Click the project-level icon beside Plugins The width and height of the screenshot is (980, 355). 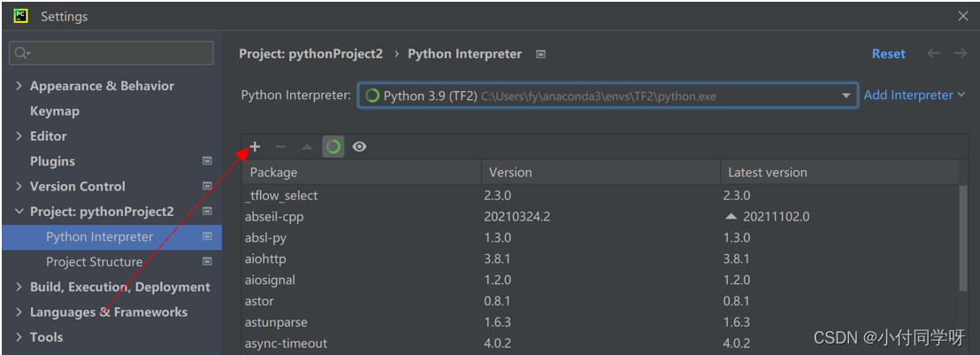click(x=208, y=161)
